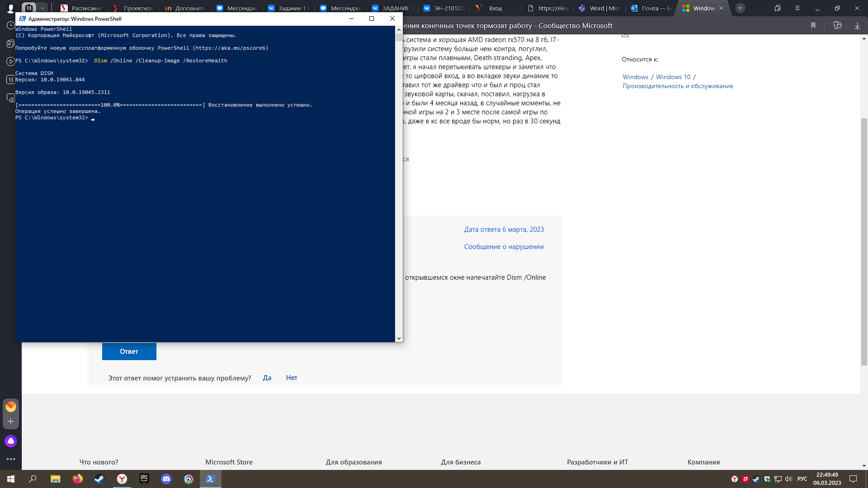Open Steam from taskbar
The height and width of the screenshot is (488, 868).
(x=99, y=479)
